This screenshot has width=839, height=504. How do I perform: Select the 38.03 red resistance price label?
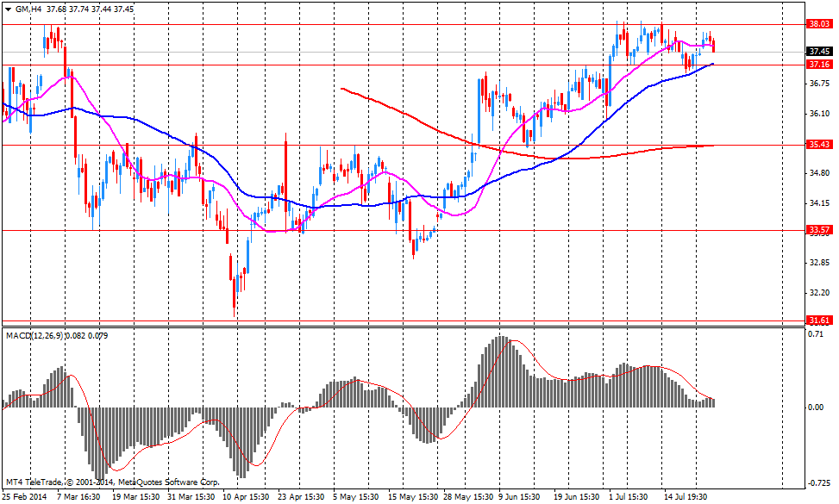click(x=818, y=25)
